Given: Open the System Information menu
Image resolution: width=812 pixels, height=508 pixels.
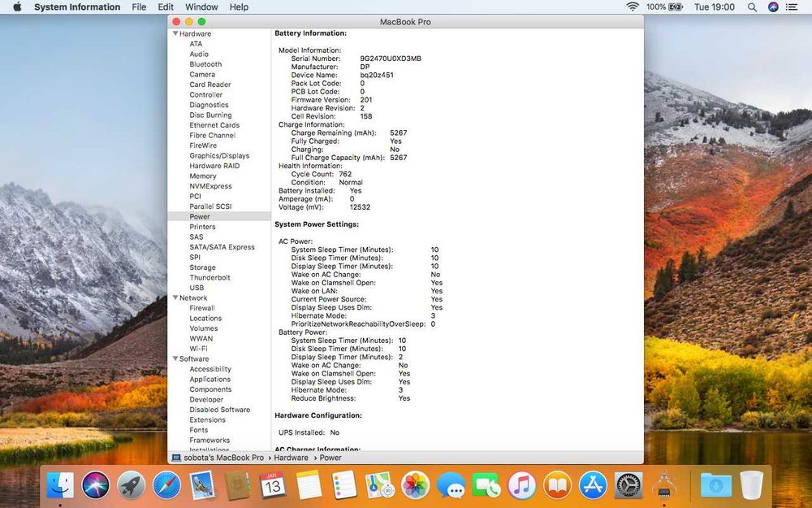Looking at the screenshot, I should 77,7.
